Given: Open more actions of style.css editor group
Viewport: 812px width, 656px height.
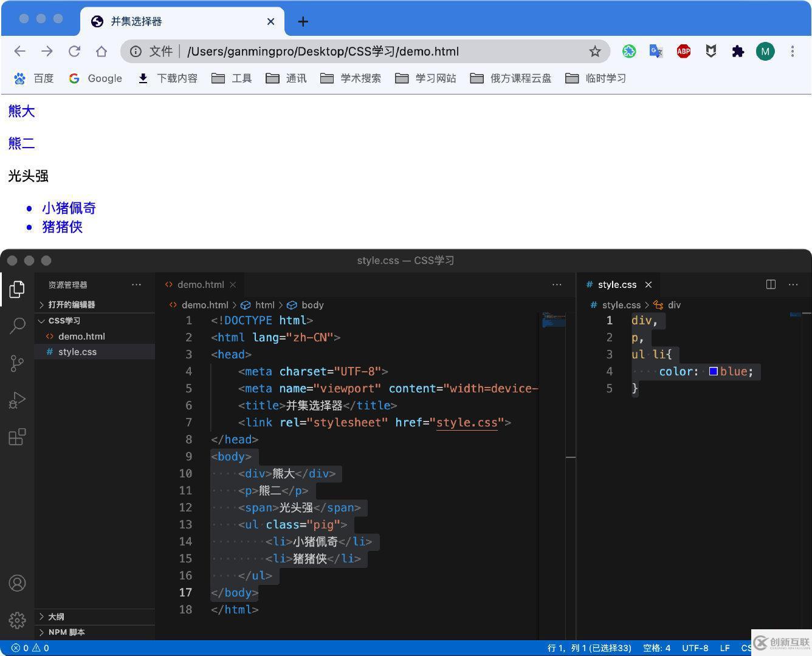Looking at the screenshot, I should click(x=793, y=284).
